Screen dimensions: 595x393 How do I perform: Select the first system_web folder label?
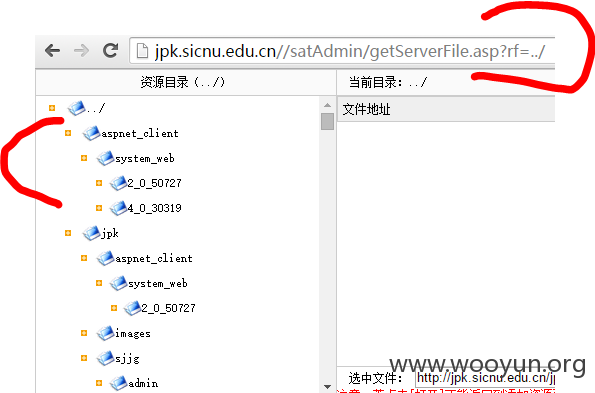[145, 159]
